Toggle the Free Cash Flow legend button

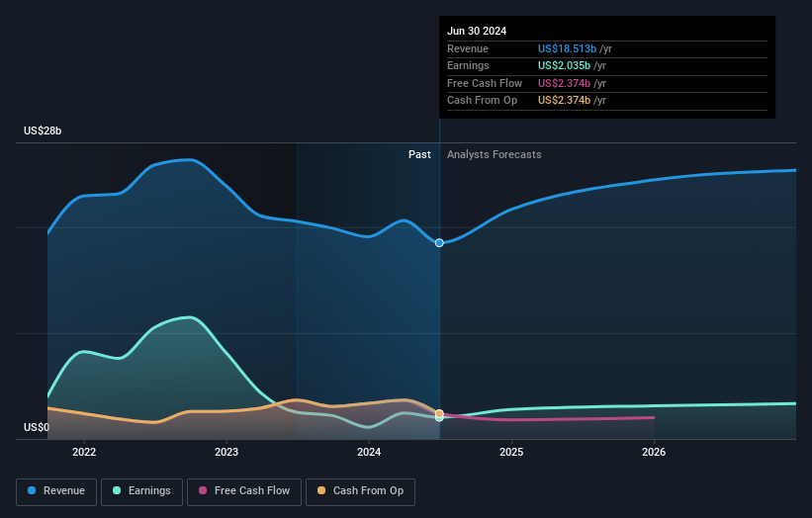244,491
